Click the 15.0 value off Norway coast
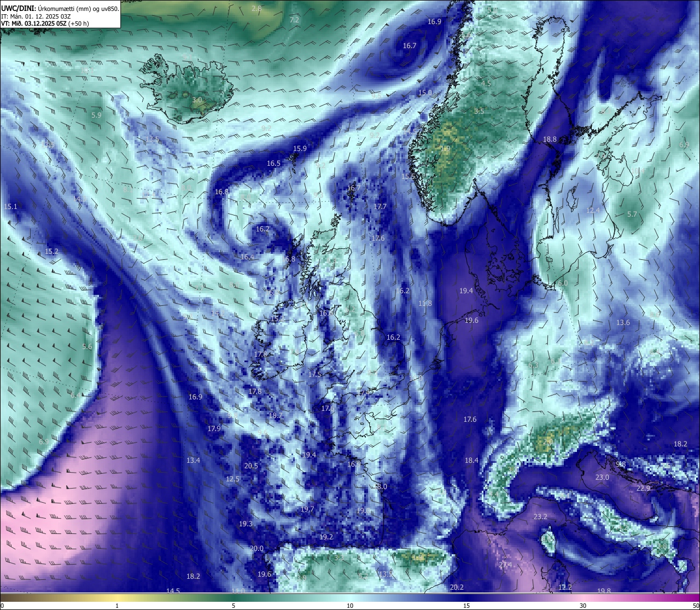The image size is (700, 610). [x=425, y=93]
